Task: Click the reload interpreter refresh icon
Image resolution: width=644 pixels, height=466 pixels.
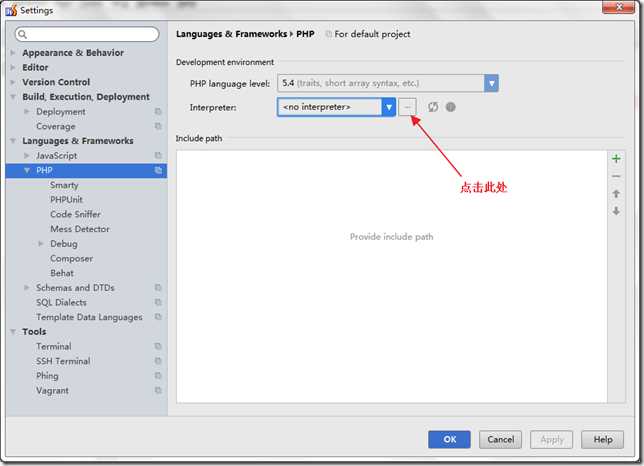Action: click(433, 107)
